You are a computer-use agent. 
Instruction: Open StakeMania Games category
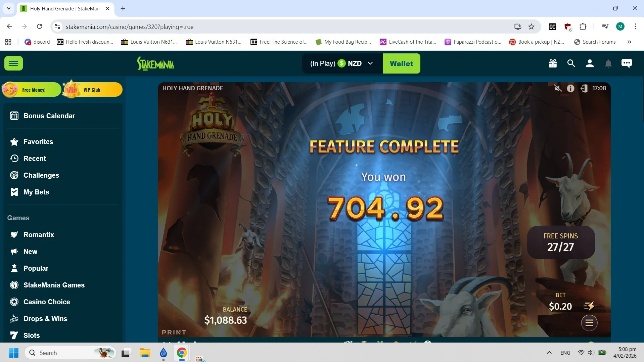[x=54, y=285]
